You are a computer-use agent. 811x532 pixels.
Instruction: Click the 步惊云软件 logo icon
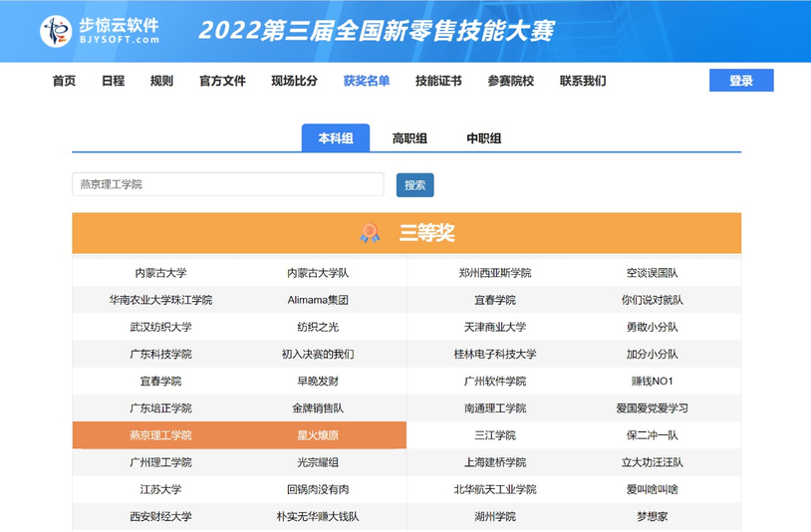coord(56,31)
